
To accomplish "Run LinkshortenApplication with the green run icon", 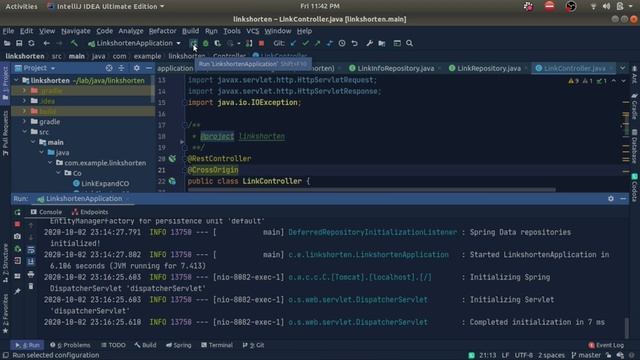I will pos(193,43).
